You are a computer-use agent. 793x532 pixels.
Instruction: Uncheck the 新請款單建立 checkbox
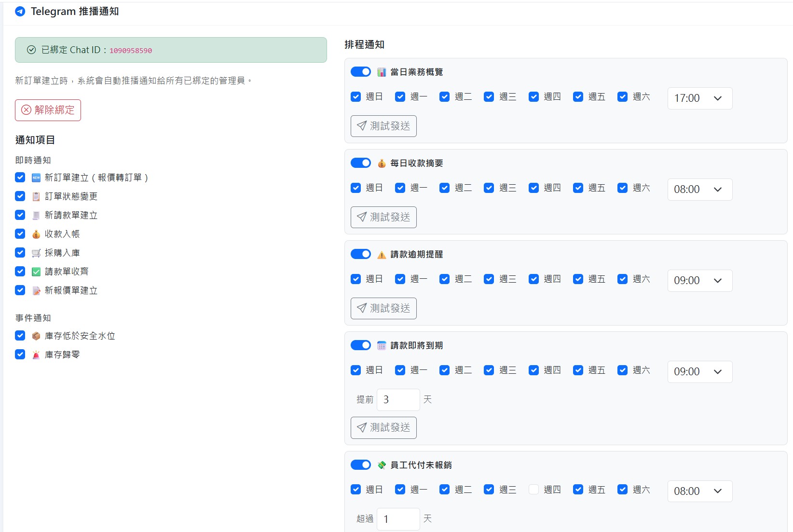pyautogui.click(x=20, y=215)
